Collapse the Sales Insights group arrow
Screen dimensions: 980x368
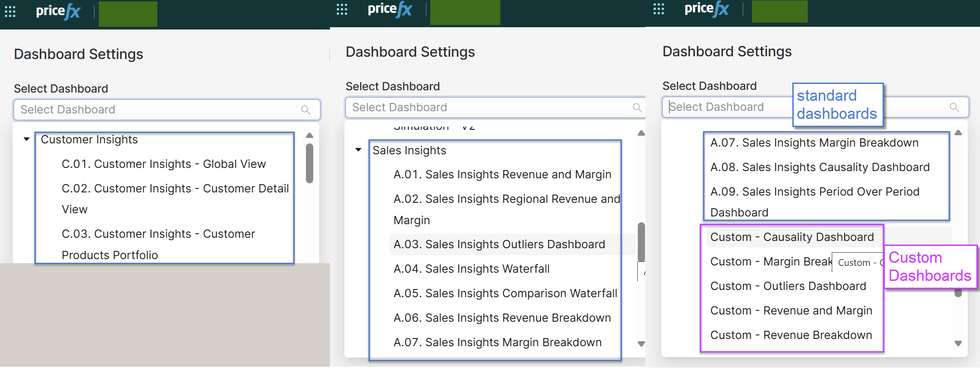tap(359, 150)
